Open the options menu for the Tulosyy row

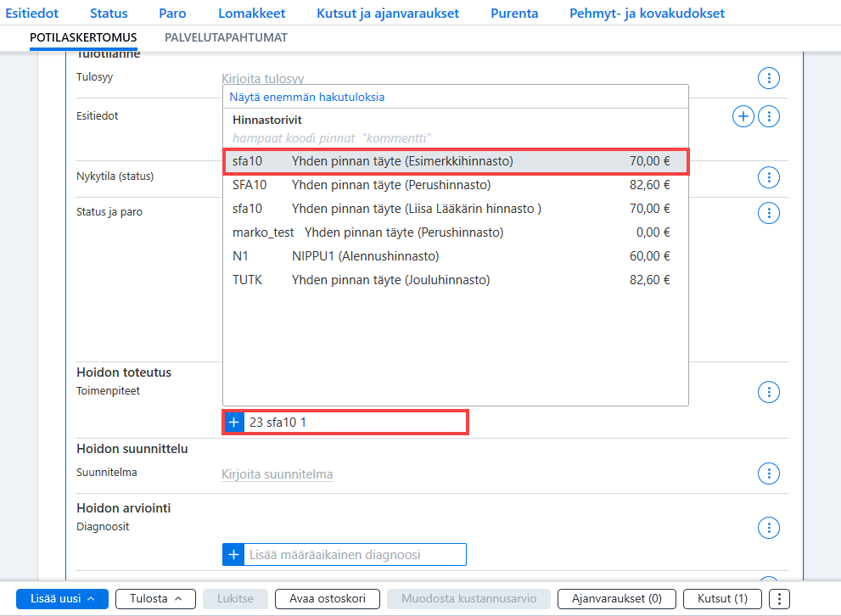769,78
